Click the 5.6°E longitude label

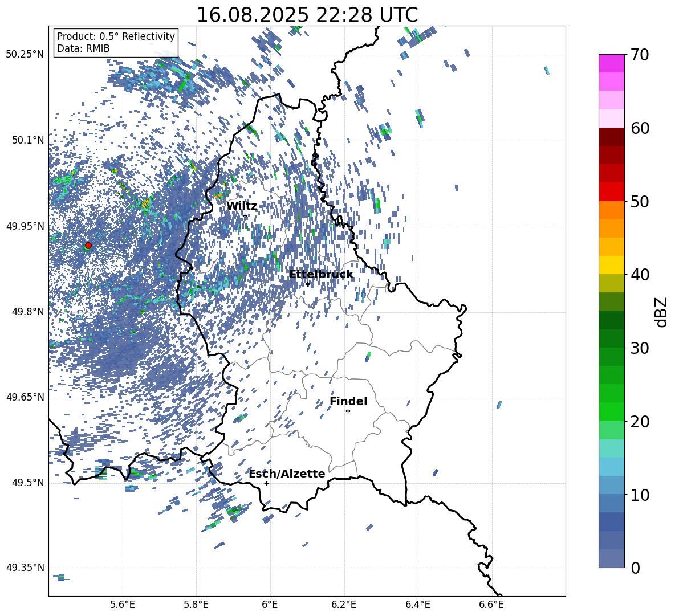[x=122, y=605]
